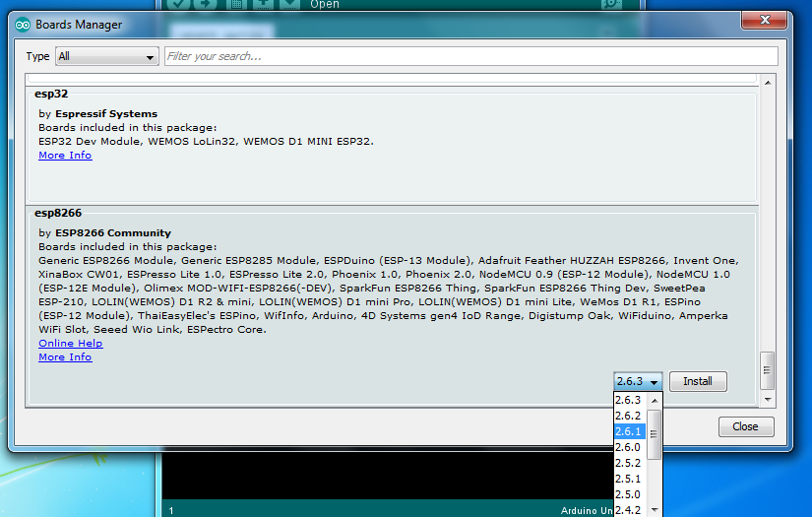Click the Save sketch down-arrow icon in the IDE toolbar
812x517 pixels.
(290, 4)
